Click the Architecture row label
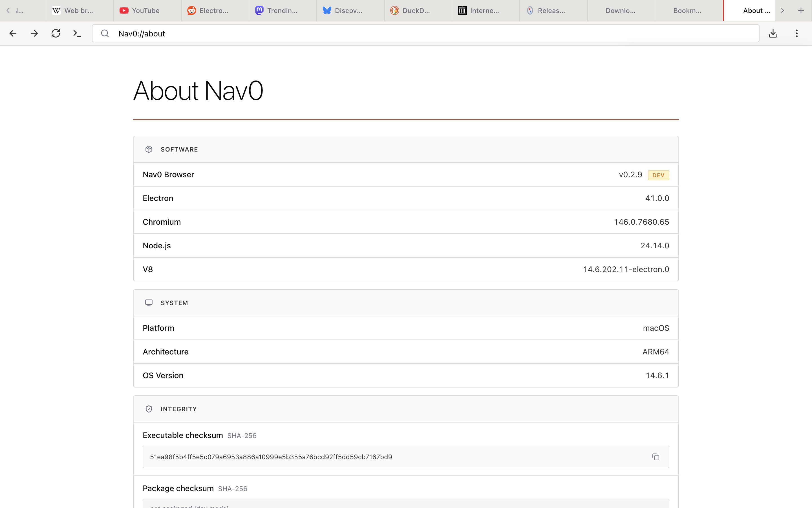 click(x=166, y=351)
